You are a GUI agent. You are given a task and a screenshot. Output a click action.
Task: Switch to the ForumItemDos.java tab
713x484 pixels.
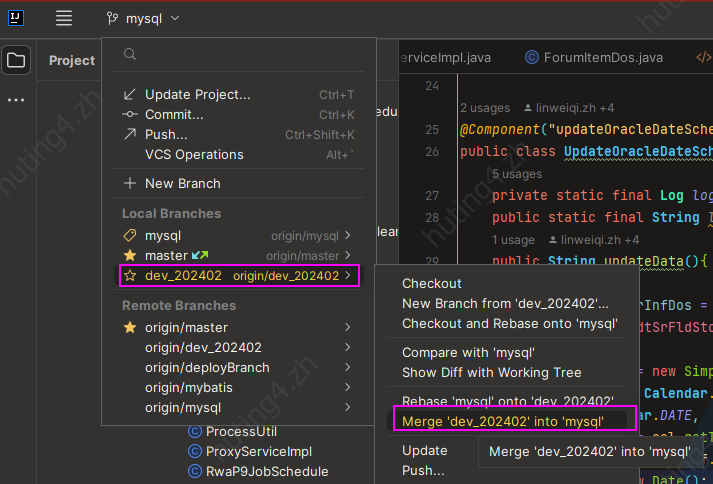(602, 57)
